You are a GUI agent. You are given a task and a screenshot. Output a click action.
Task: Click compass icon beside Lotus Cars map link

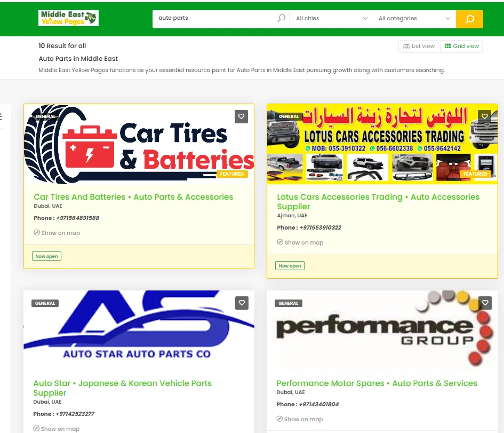(280, 242)
